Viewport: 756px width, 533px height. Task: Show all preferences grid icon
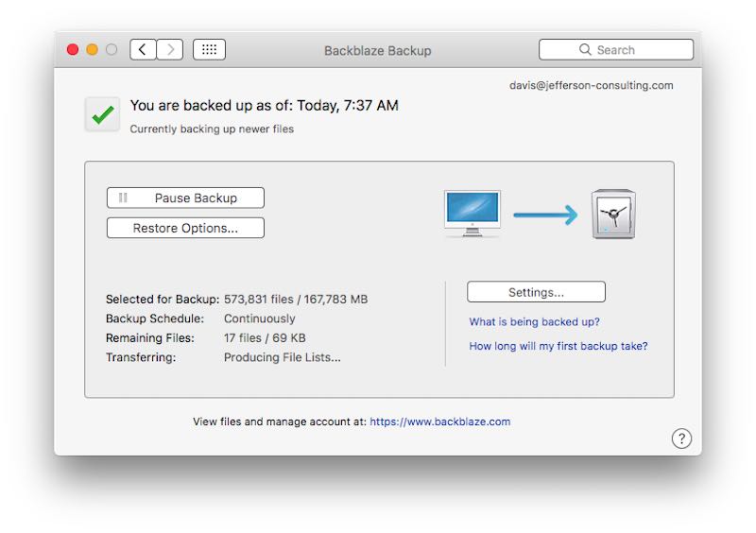[209, 49]
